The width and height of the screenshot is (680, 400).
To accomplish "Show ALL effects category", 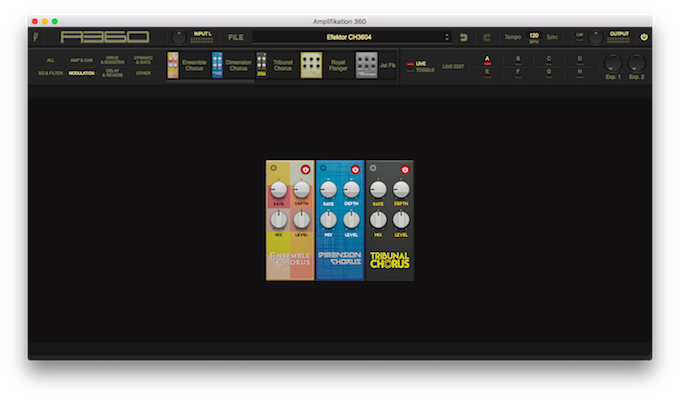I will tap(51, 60).
